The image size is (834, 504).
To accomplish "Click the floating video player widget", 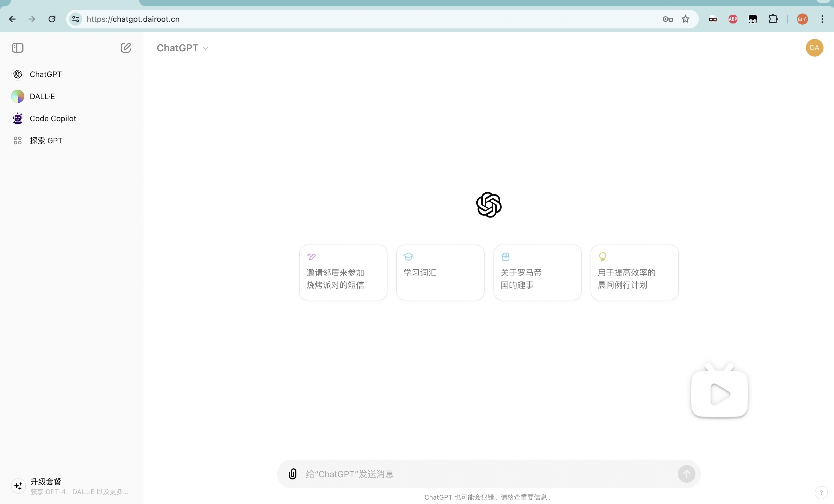I will 719,394.
